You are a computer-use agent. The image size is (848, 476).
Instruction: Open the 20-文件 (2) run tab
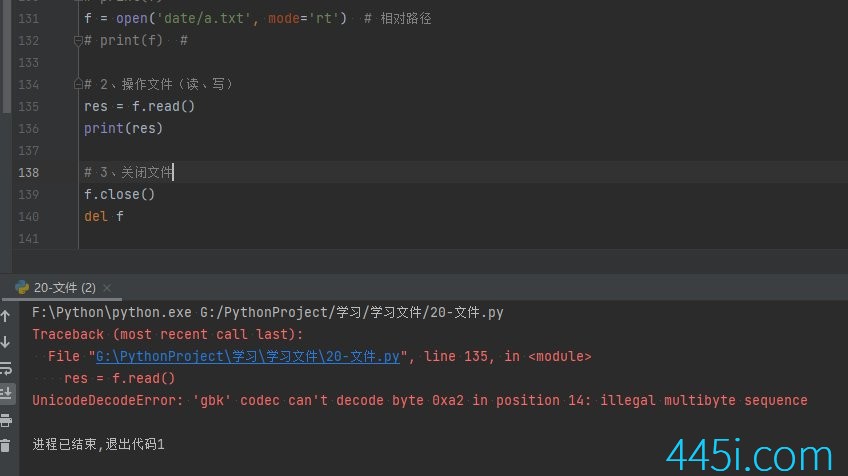coord(64,288)
